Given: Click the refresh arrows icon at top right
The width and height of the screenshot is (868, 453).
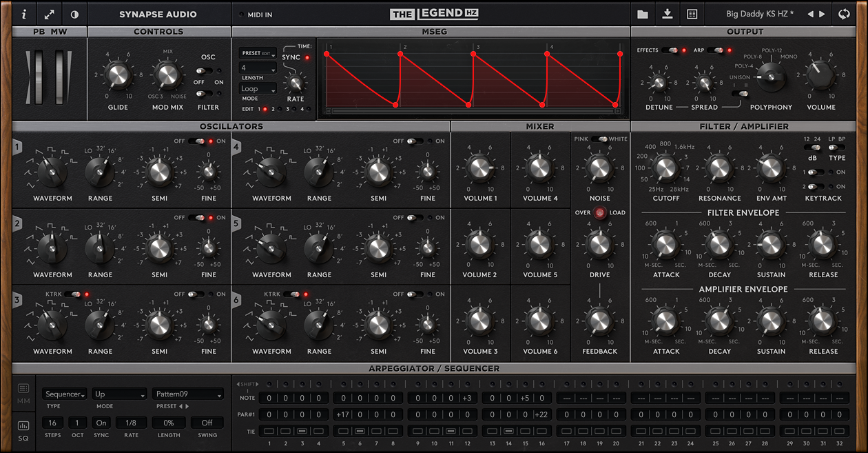Looking at the screenshot, I should pyautogui.click(x=844, y=14).
